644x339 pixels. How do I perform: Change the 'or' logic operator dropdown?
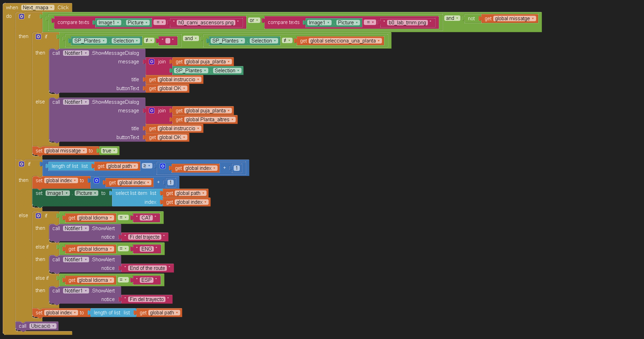[254, 20]
